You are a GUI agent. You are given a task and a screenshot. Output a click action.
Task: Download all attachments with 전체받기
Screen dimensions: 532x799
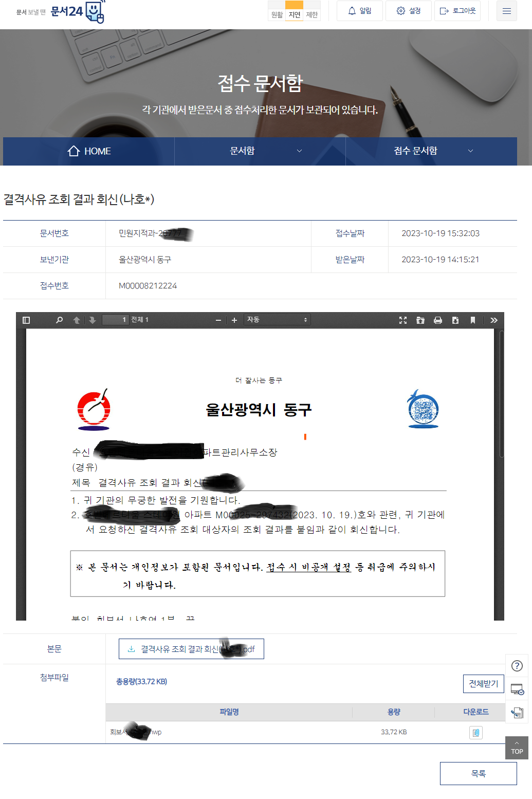point(483,684)
